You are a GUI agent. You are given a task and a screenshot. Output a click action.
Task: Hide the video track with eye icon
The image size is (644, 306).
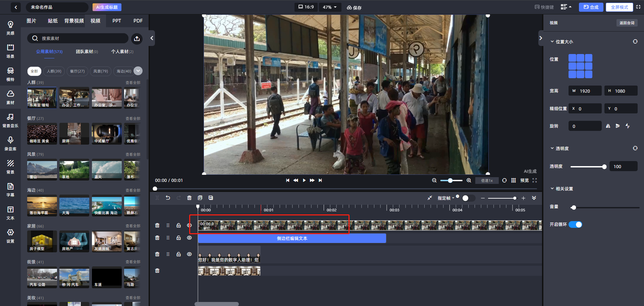pos(190,225)
